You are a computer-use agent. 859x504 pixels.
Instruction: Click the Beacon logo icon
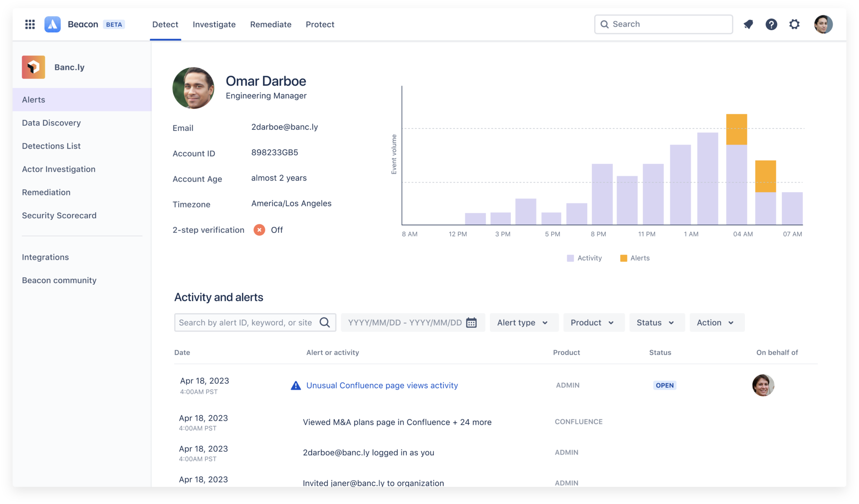(52, 24)
